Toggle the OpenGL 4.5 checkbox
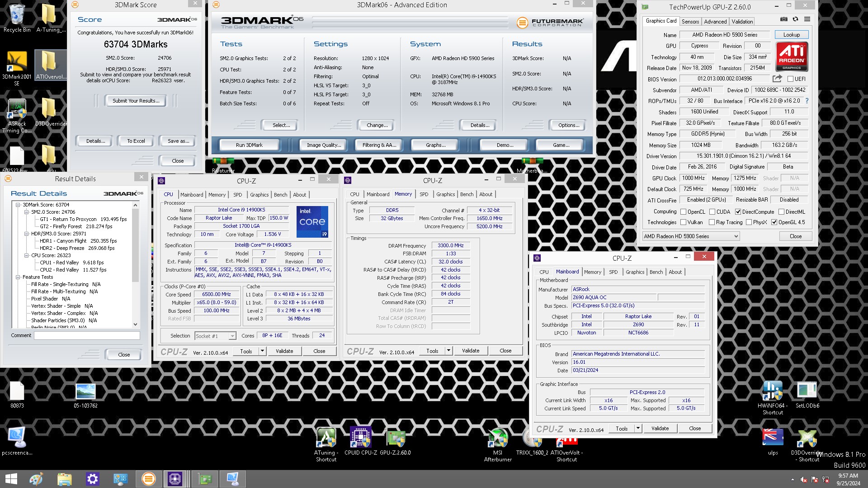Image resolution: width=868 pixels, height=488 pixels. [x=774, y=222]
